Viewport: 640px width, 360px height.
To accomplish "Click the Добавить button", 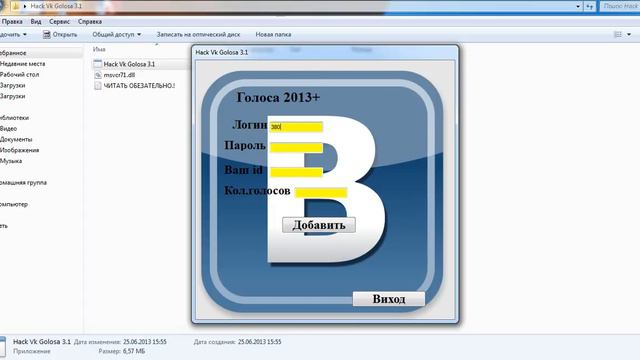I will coord(319,225).
